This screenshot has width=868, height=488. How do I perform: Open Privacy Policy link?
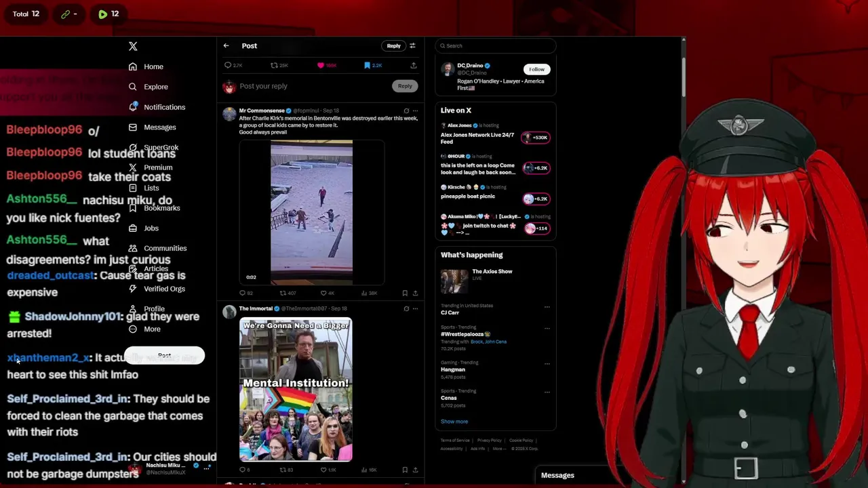coord(489,441)
